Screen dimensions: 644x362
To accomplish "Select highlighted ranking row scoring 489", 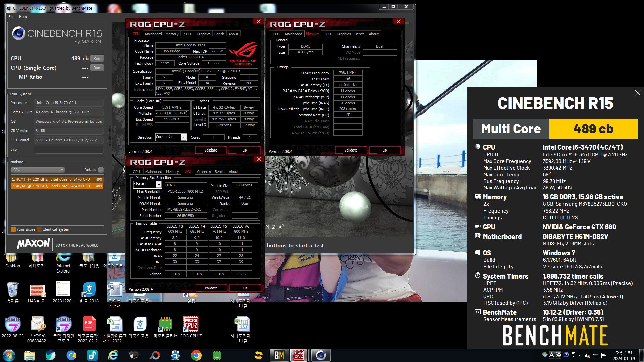I will click(x=57, y=186).
